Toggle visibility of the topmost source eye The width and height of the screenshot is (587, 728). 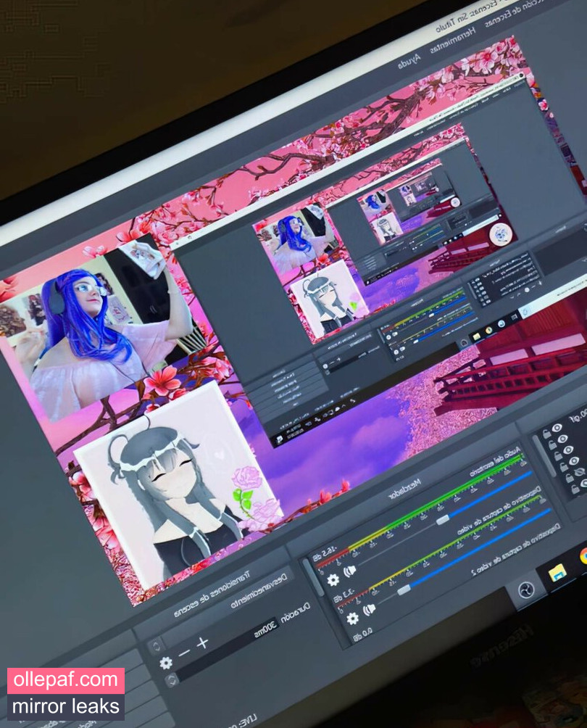point(558,428)
